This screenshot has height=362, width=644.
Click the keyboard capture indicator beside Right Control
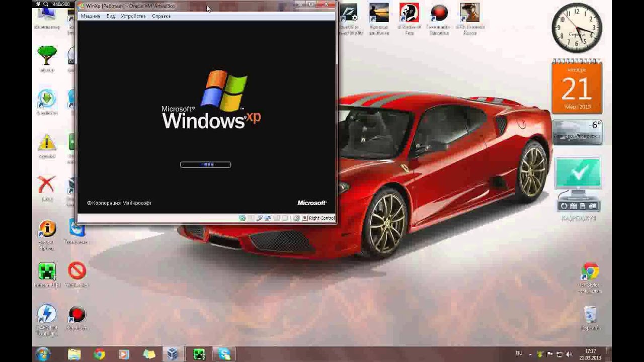(304, 218)
